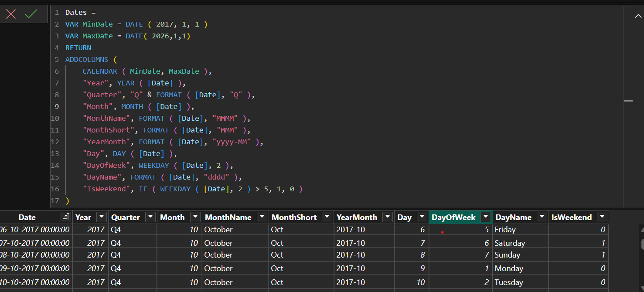Image resolution: width=644 pixels, height=292 pixels.
Task: Click 'MinDate' variable on line 2
Action: [98, 24]
